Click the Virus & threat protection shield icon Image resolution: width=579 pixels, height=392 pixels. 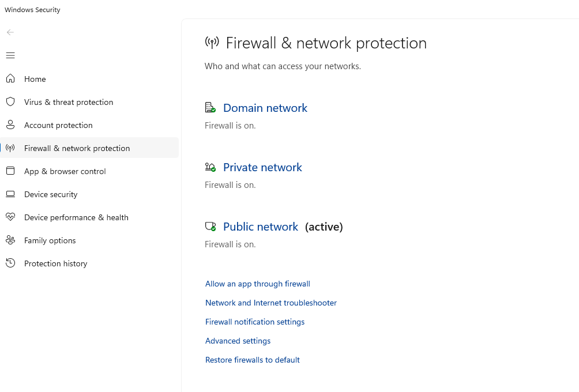[10, 102]
